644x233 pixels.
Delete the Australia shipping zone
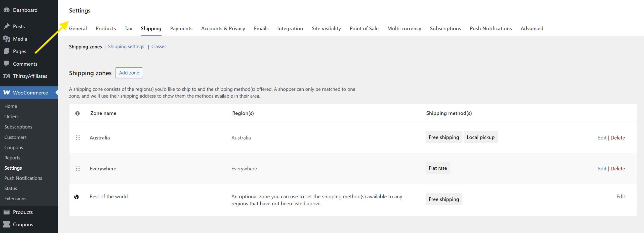[618, 138]
